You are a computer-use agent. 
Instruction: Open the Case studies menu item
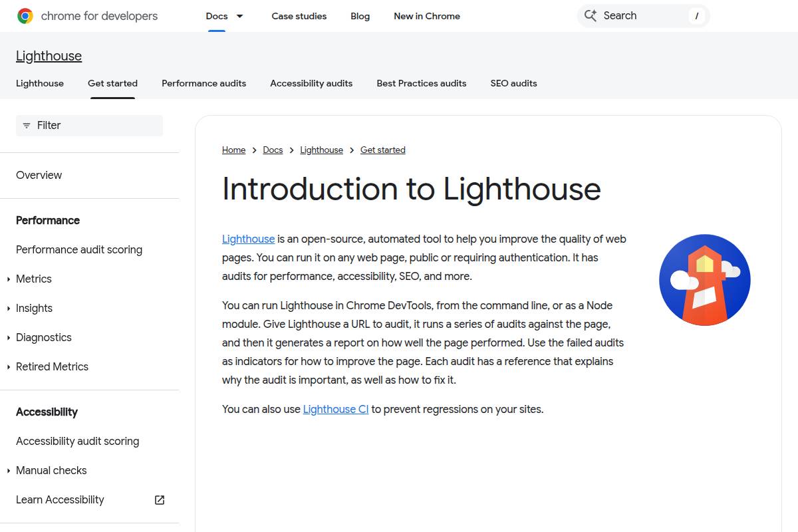pyautogui.click(x=299, y=16)
